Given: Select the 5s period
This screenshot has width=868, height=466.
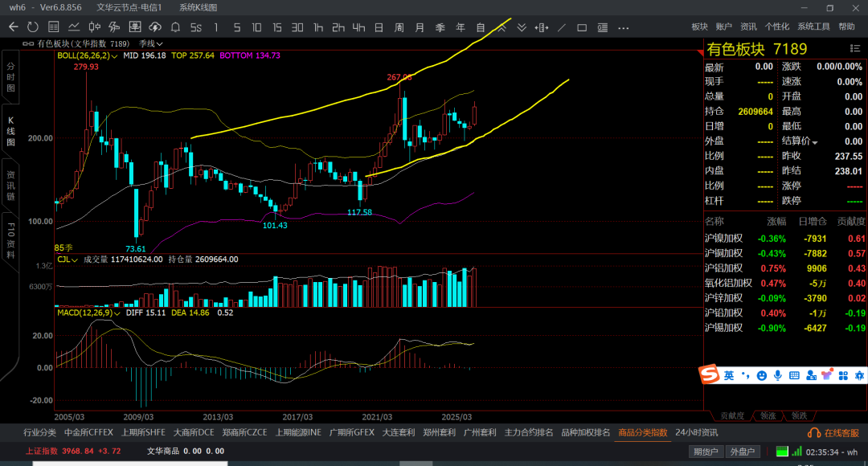Looking at the screenshot, I should [196, 27].
